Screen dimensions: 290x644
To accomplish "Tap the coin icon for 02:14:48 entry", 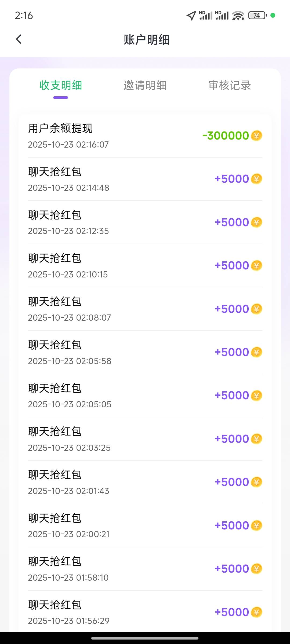I will (256, 179).
